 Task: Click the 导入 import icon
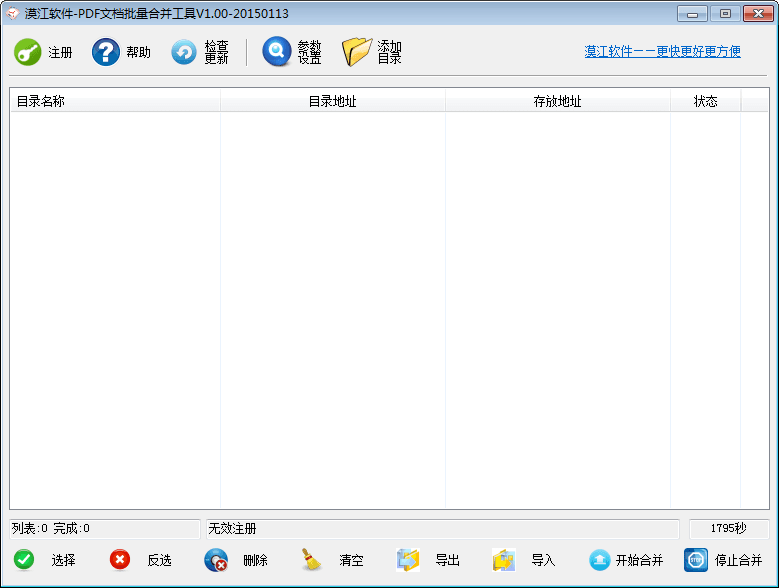(504, 560)
